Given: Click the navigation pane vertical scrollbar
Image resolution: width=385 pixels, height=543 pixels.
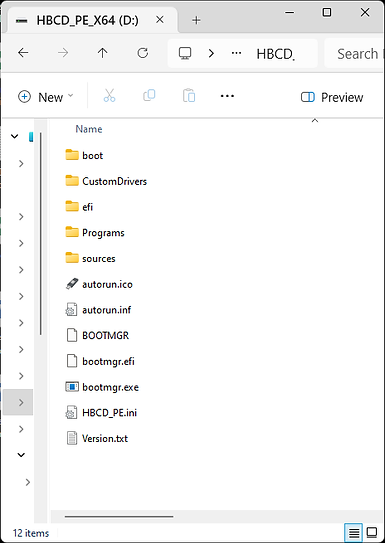Looking at the screenshot, I should pyautogui.click(x=41, y=233).
